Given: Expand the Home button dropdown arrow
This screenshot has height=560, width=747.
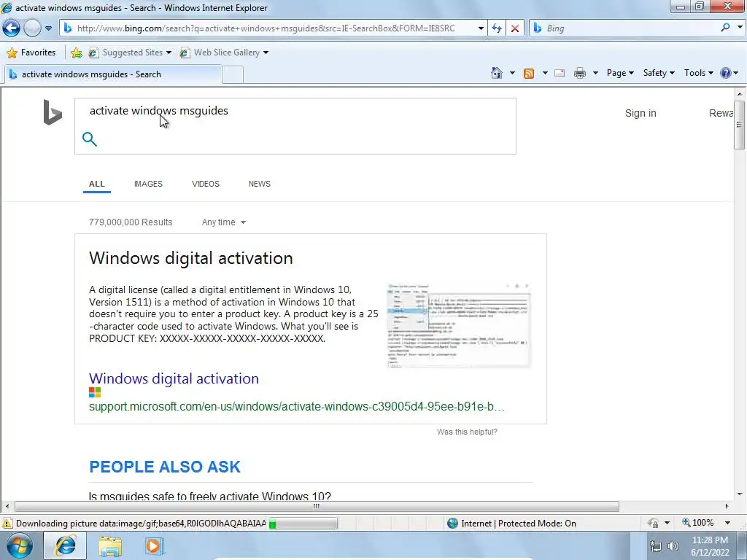Looking at the screenshot, I should point(512,73).
